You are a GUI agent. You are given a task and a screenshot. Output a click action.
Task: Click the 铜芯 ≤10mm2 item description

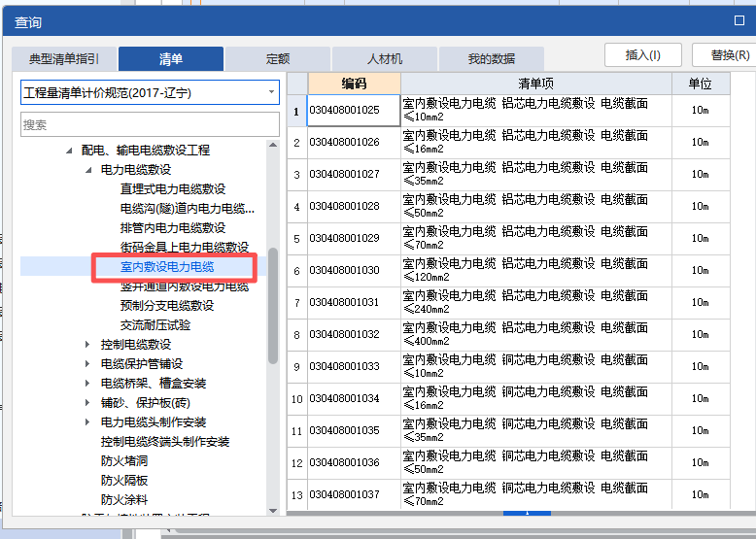(536, 366)
